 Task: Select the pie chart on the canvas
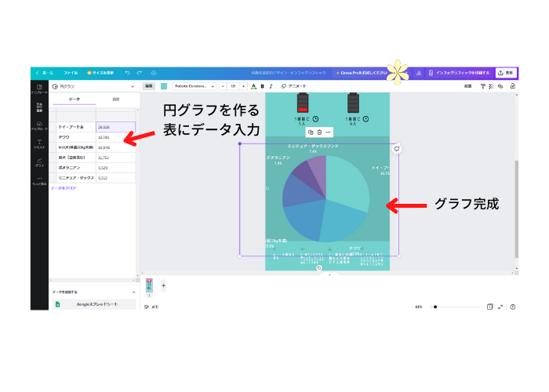[x=326, y=199]
